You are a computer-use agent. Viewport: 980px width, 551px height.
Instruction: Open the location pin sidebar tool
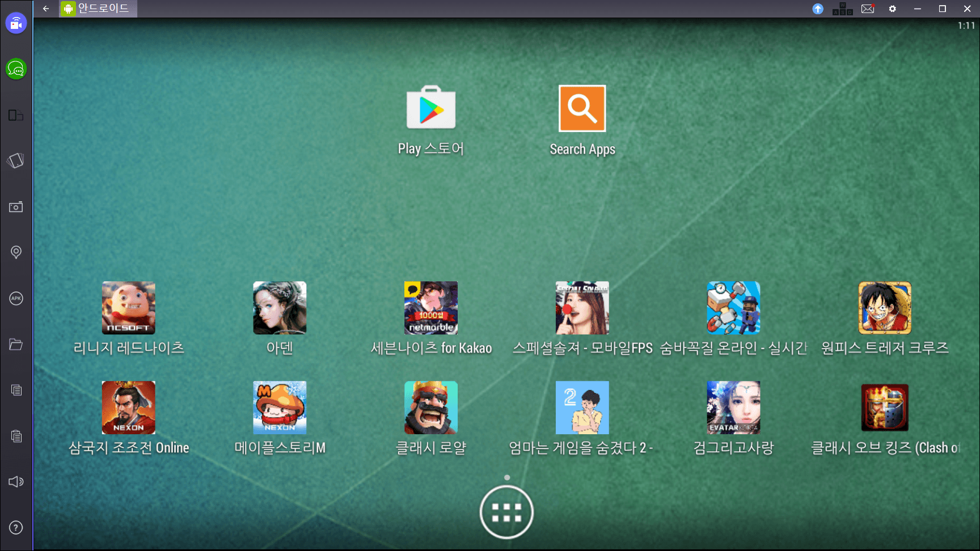click(x=16, y=252)
